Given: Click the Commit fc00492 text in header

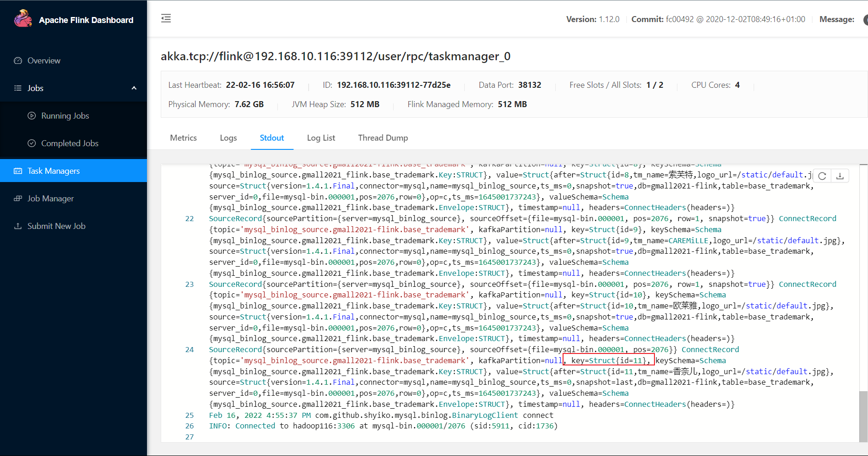Looking at the screenshot, I should pyautogui.click(x=718, y=19).
